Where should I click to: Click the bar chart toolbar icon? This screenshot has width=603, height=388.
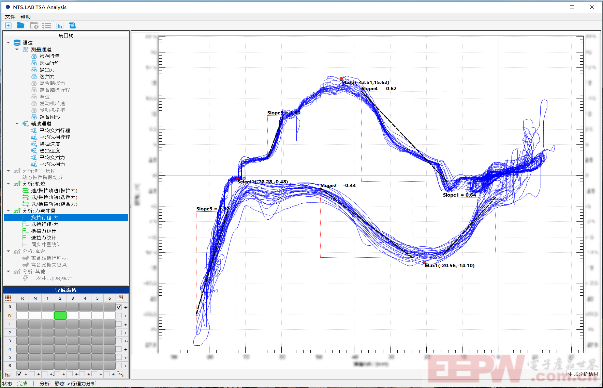pyautogui.click(x=60, y=26)
